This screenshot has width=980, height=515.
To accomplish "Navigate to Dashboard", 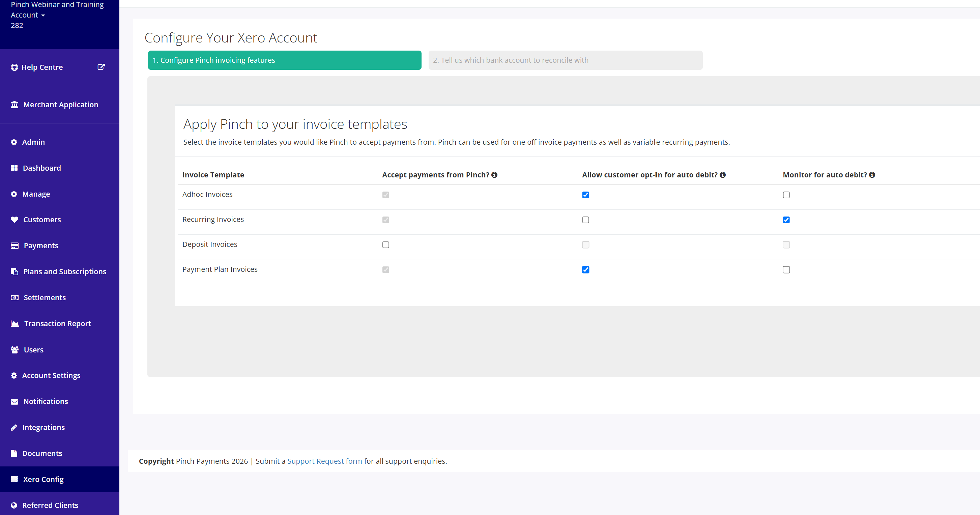I will pyautogui.click(x=60, y=168).
